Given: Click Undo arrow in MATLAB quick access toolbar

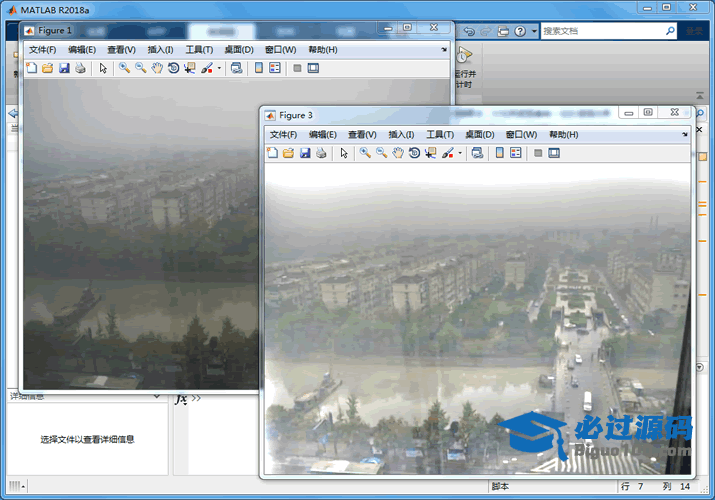Looking at the screenshot, I should pos(469,31).
